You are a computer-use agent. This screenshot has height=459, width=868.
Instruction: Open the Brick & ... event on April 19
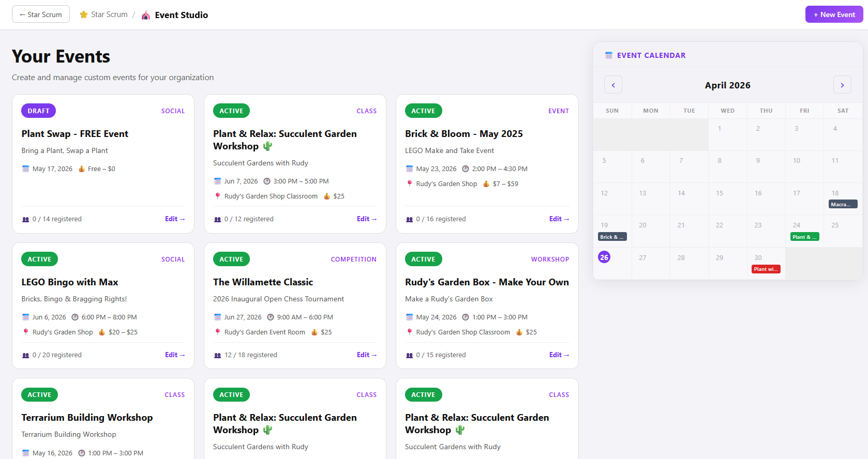612,237
